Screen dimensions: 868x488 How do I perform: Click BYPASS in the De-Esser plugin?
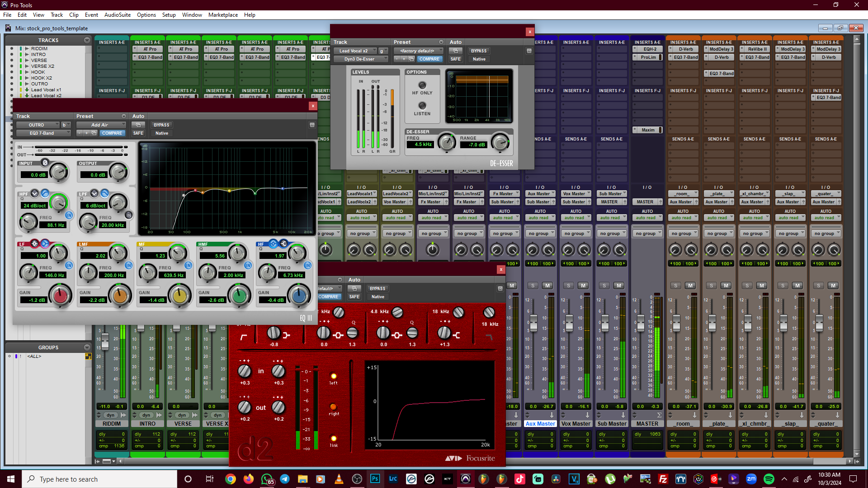pyautogui.click(x=479, y=51)
